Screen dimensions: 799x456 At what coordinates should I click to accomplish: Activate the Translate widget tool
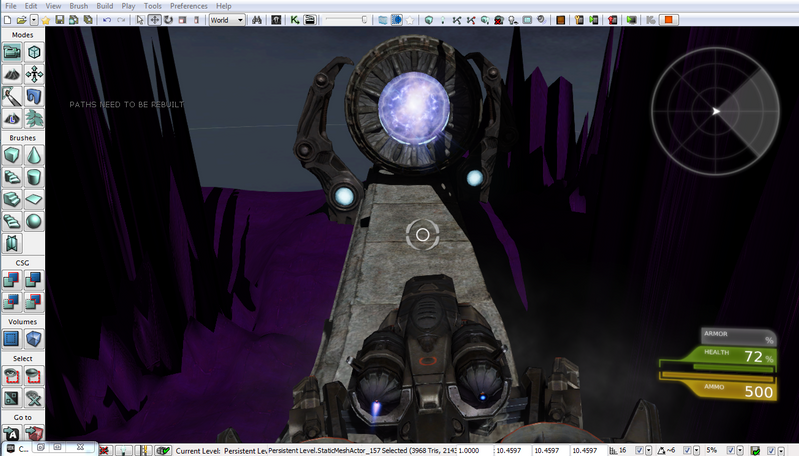click(154, 20)
